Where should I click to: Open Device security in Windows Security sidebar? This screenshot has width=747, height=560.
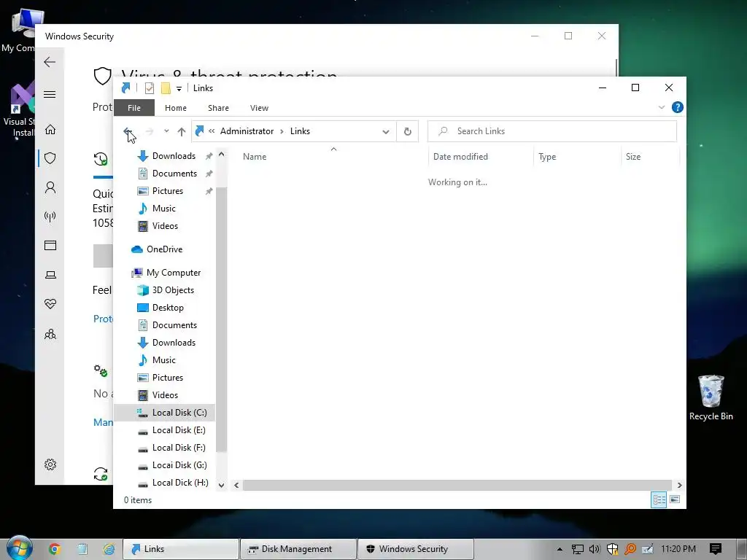pyautogui.click(x=50, y=275)
